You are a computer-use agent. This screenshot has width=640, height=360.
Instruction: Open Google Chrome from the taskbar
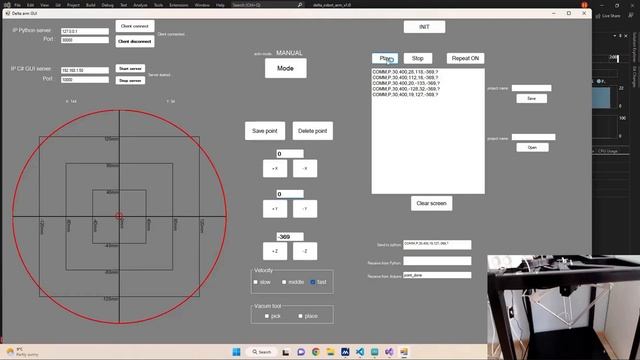[x=316, y=352]
